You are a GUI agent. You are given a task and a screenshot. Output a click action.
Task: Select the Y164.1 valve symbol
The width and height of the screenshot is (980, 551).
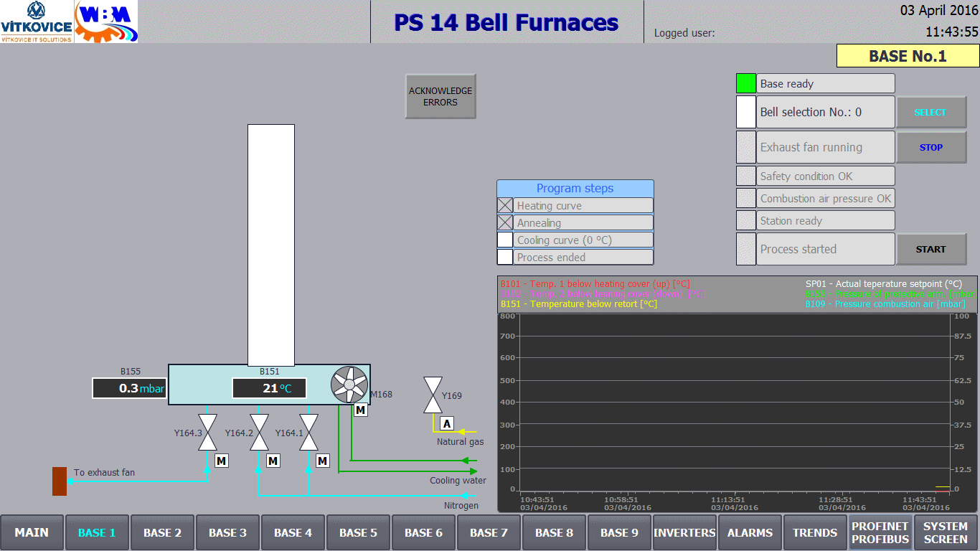pyautogui.click(x=309, y=433)
